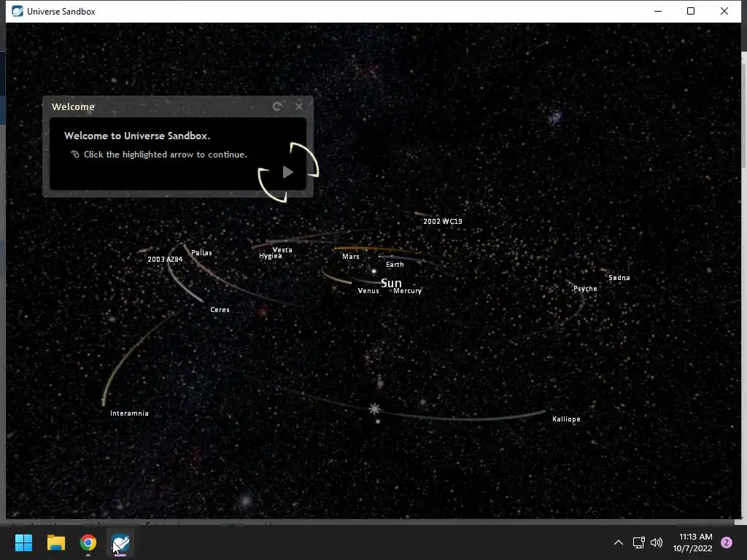Click Universe Sandbox title bar app icon
The width and height of the screenshot is (747, 560).
[18, 11]
